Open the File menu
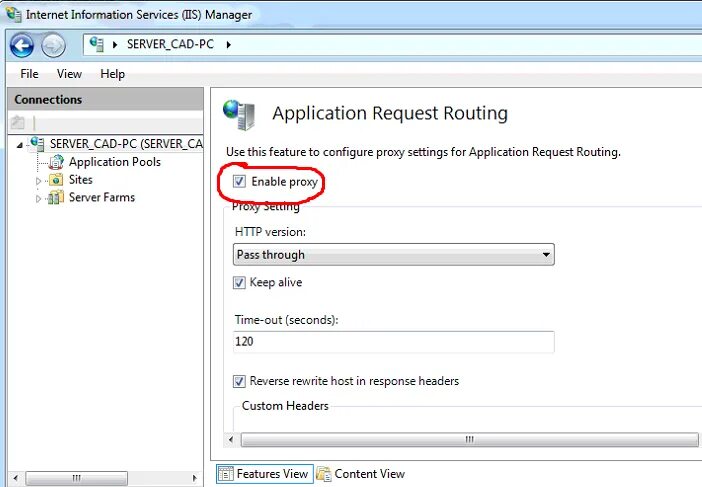Image resolution: width=702 pixels, height=487 pixels. point(30,74)
